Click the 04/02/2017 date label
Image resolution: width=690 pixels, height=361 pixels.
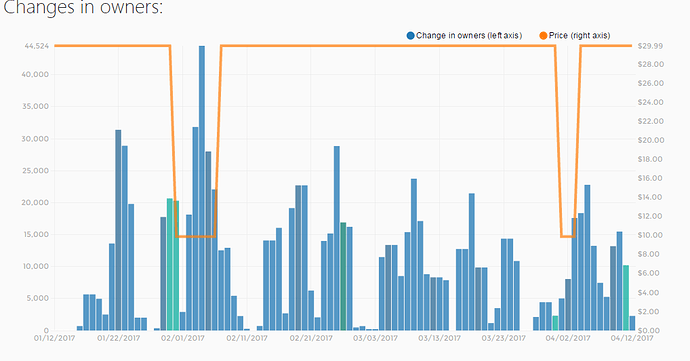[x=568, y=338]
